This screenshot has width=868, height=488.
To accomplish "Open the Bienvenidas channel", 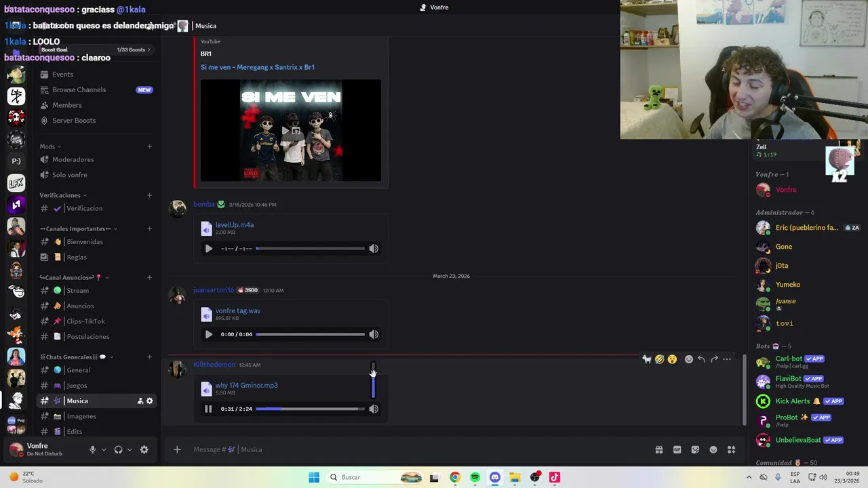I will point(96,242).
